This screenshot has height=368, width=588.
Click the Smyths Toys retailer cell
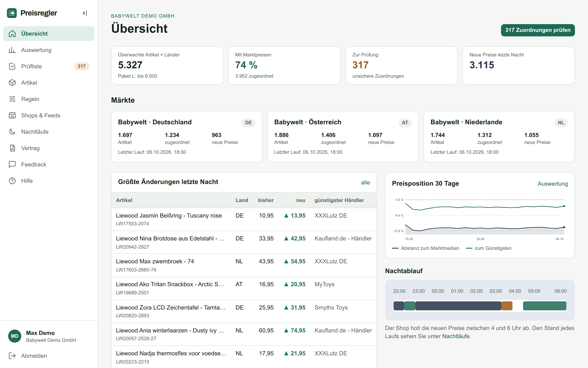(331, 307)
